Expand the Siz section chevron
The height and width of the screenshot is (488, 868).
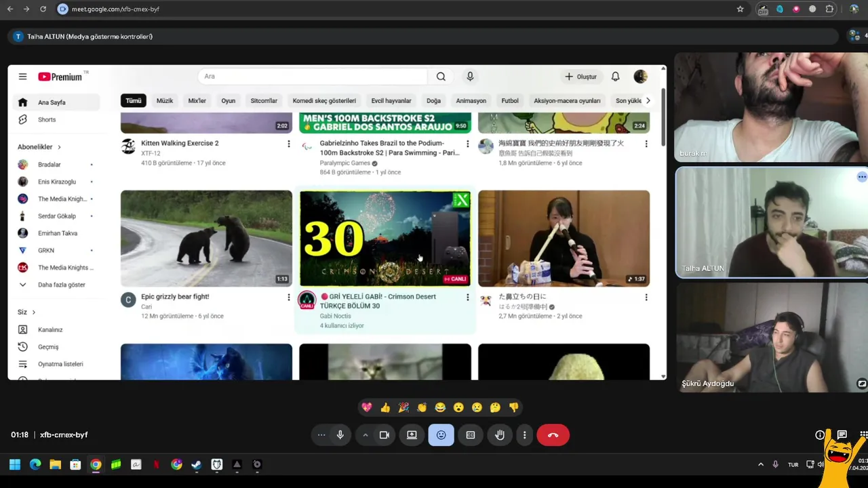[33, 312]
